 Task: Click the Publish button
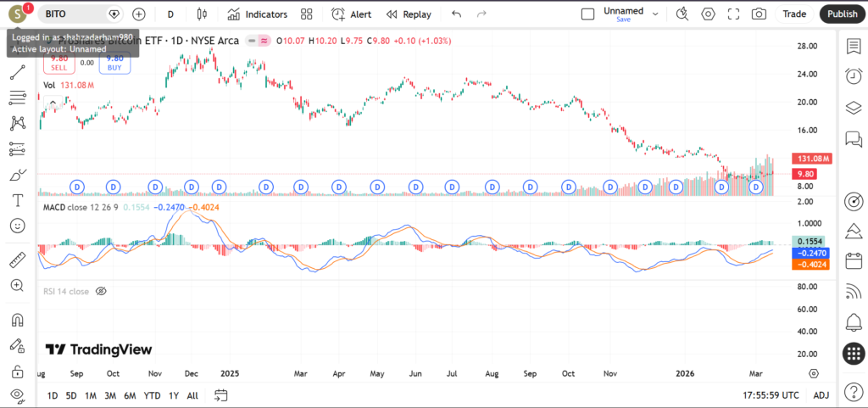[x=842, y=14]
